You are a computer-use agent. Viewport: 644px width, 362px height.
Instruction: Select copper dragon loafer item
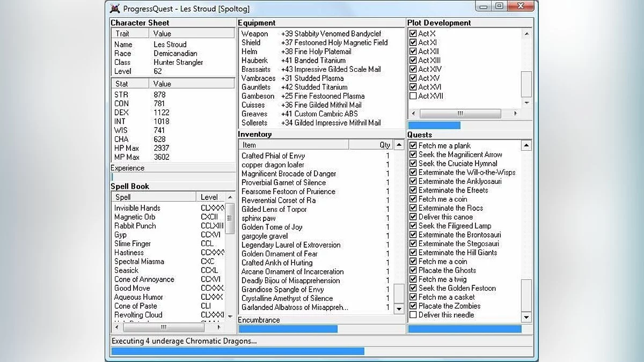(x=273, y=165)
